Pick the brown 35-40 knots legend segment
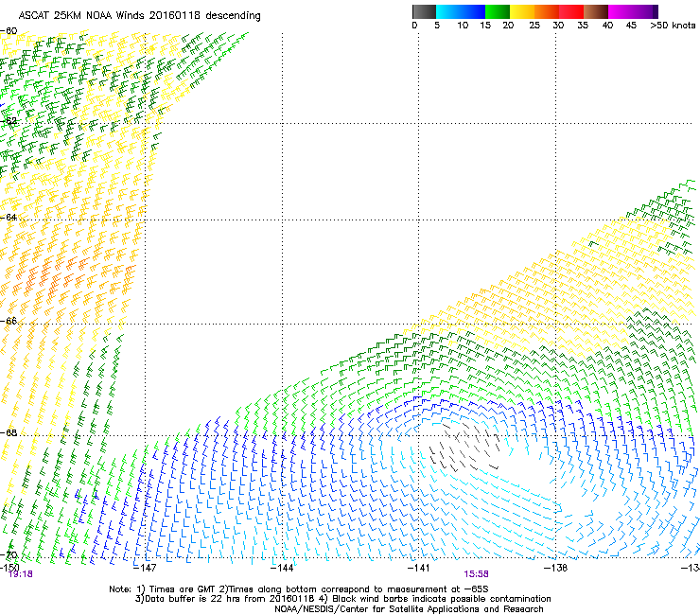The height and width of the screenshot is (615, 700). pos(596,11)
